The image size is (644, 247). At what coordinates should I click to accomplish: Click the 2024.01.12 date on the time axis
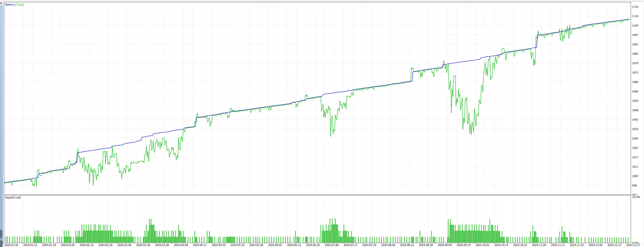pyautogui.click(x=30, y=245)
